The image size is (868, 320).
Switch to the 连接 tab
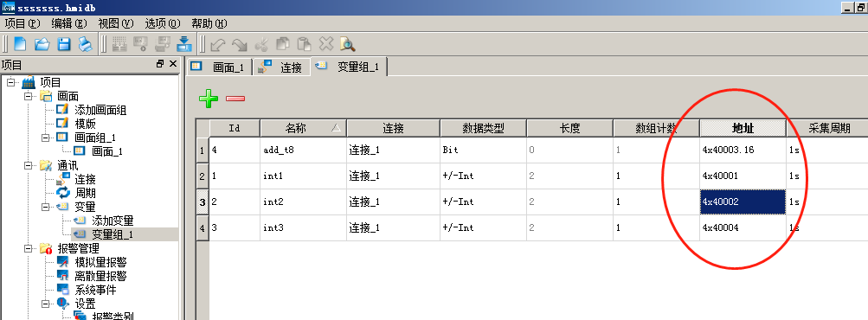pyautogui.click(x=282, y=67)
